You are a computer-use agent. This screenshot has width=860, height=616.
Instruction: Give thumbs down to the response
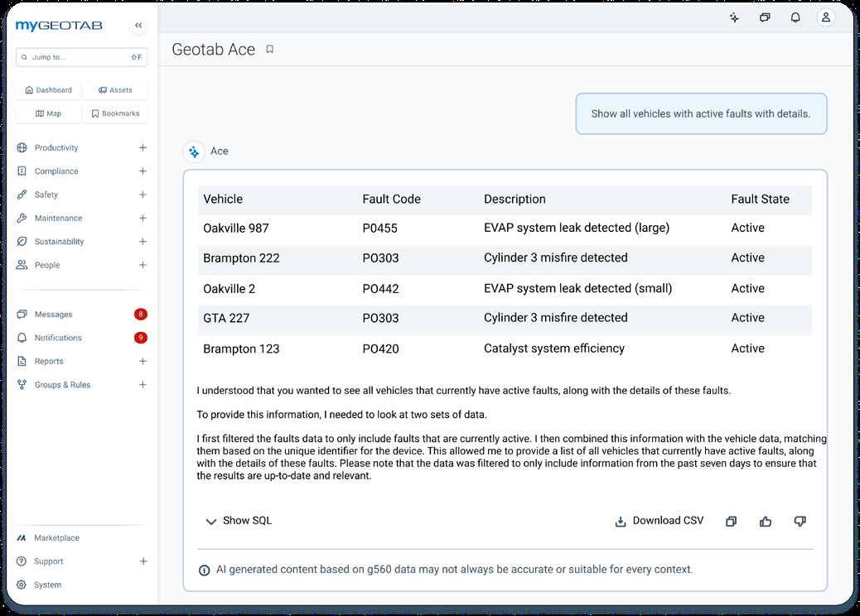(800, 521)
